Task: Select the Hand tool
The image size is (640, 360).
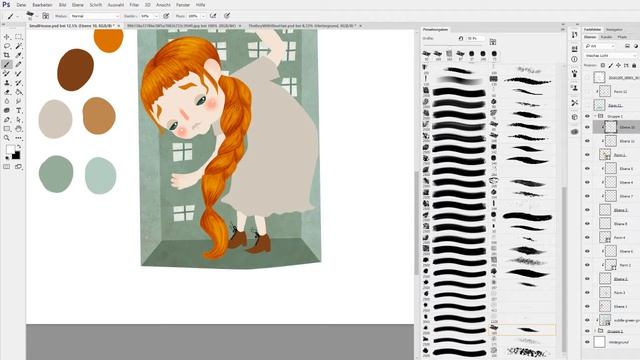Action: pyautogui.click(x=18, y=129)
